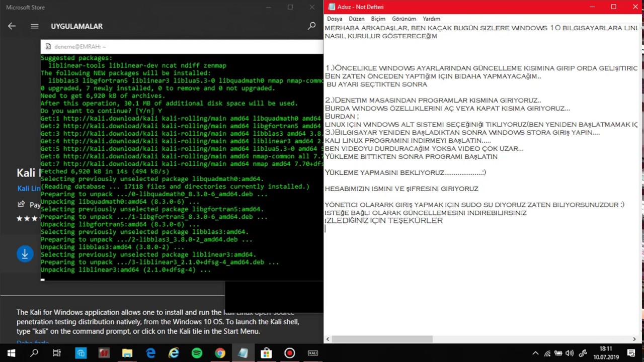Screen dimensions: 644x362
Task: Open taskbar search magnifier
Action: (x=34, y=353)
